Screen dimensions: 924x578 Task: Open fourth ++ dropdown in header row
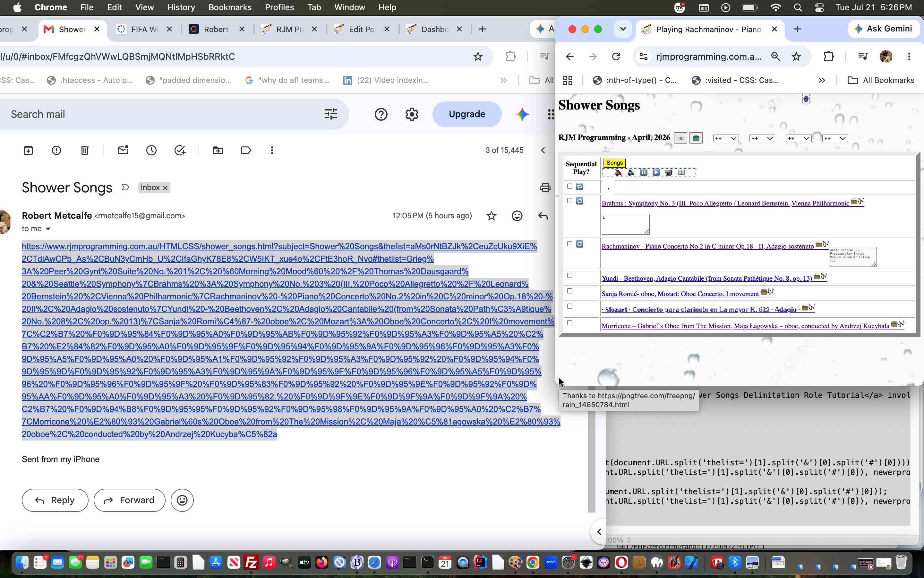point(835,138)
